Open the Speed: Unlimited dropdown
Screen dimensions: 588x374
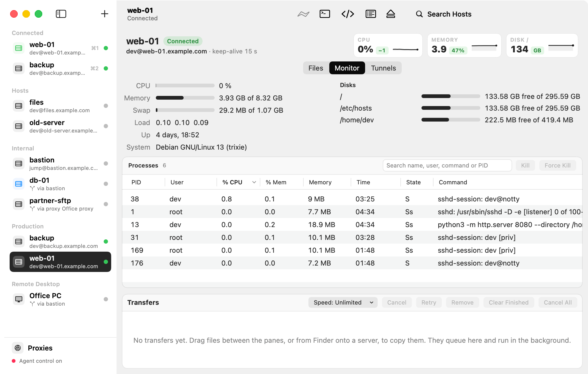(343, 302)
